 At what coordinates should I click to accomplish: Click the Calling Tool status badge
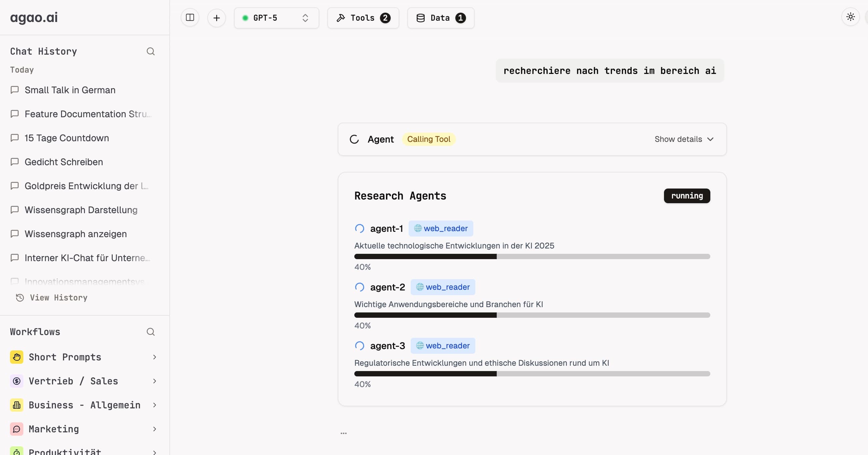click(429, 139)
